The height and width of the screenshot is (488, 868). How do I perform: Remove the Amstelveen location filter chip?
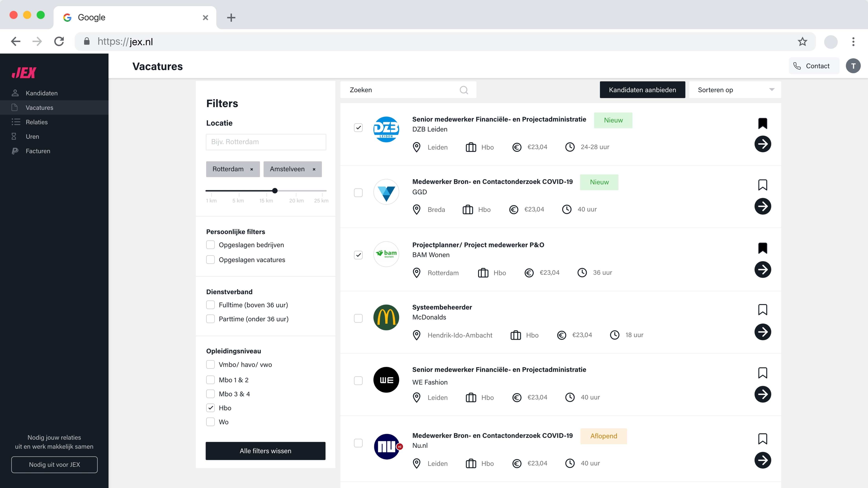click(314, 169)
